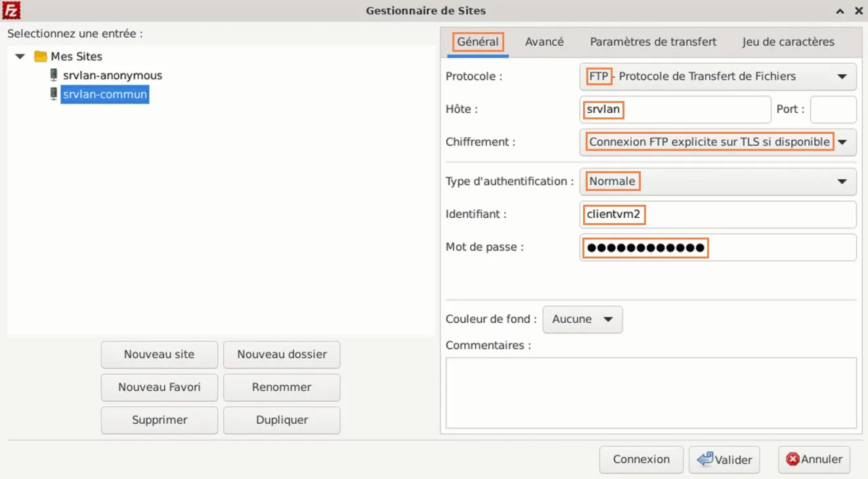Focus the Hôte input field
The width and height of the screenshot is (868, 479).
pos(675,110)
